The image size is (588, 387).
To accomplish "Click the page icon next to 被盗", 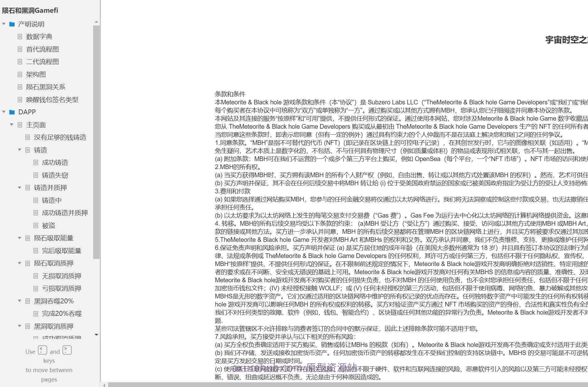I will click(36, 225).
